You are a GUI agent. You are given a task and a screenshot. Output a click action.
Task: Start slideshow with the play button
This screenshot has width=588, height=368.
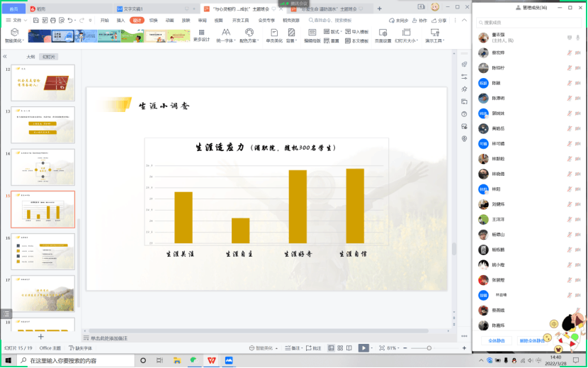[363, 348]
